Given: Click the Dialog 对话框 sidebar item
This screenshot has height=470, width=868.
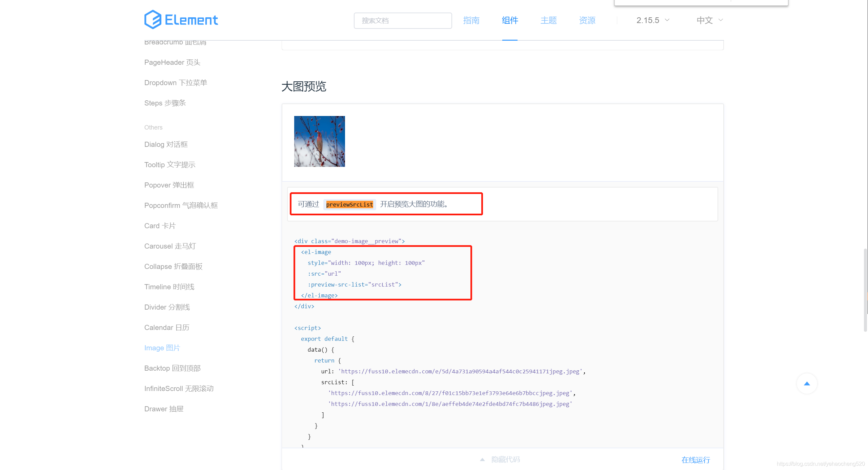Looking at the screenshot, I should click(166, 144).
